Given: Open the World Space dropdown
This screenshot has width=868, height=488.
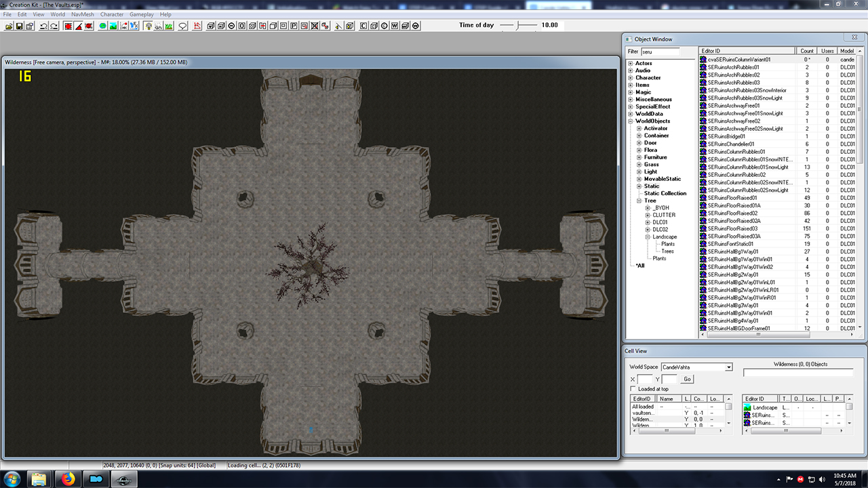Looking at the screenshot, I should [729, 367].
